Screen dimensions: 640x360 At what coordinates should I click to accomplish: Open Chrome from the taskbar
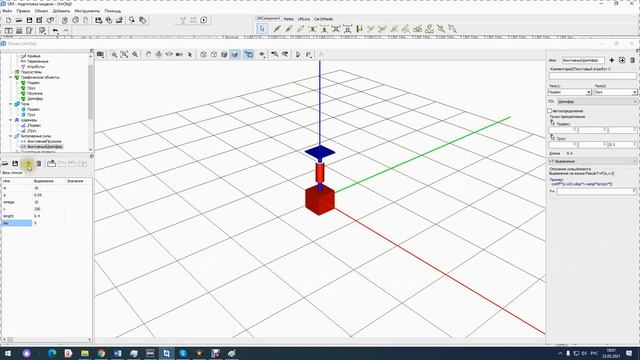(101, 353)
